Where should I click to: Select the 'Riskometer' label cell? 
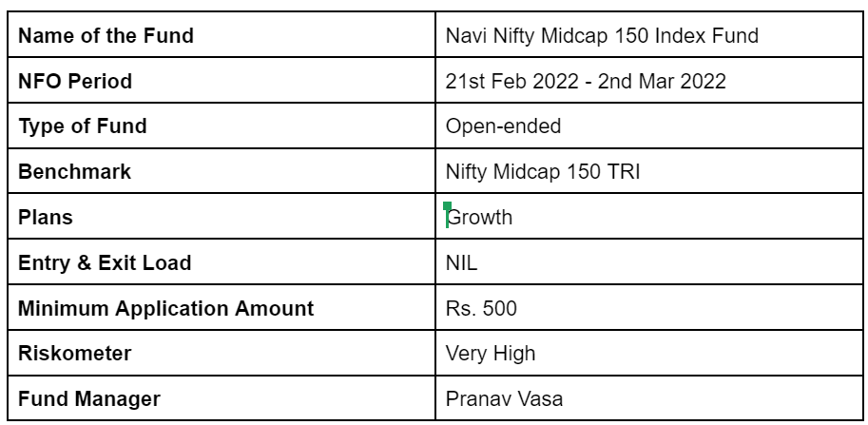222,353
